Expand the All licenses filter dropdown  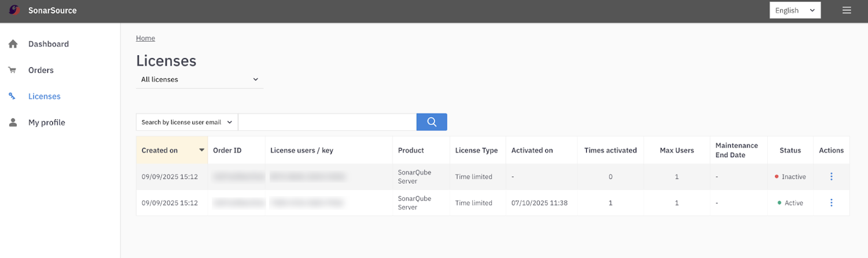click(x=200, y=79)
